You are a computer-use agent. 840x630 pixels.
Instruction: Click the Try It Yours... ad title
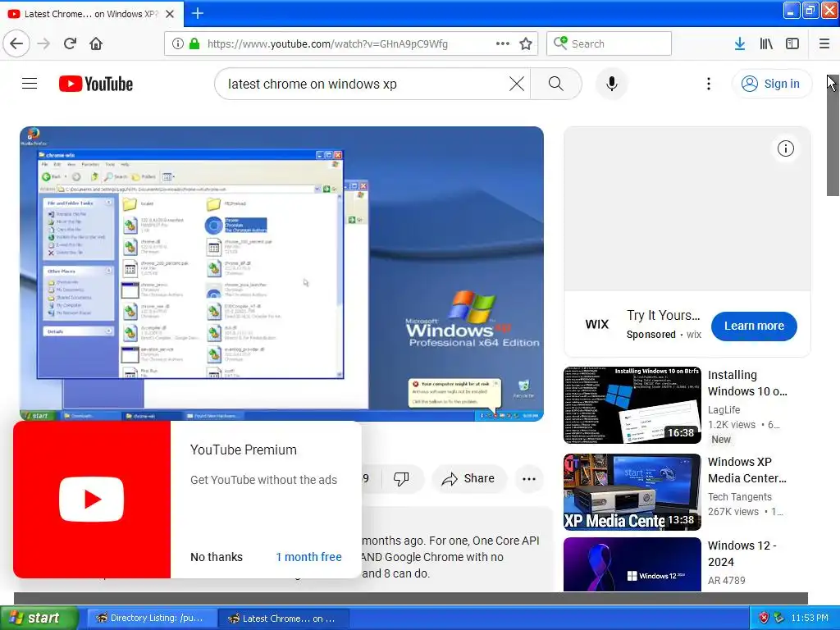(664, 315)
